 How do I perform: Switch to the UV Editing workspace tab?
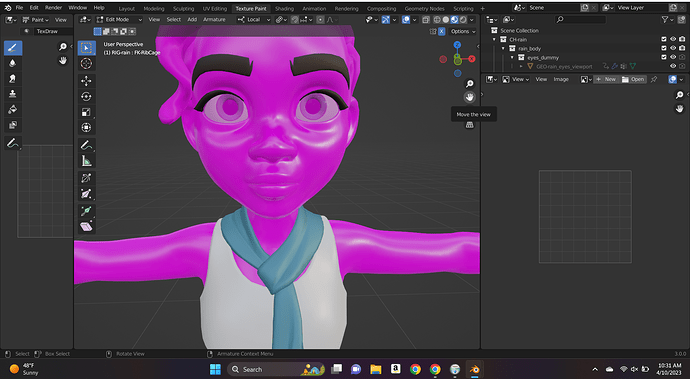(x=214, y=8)
